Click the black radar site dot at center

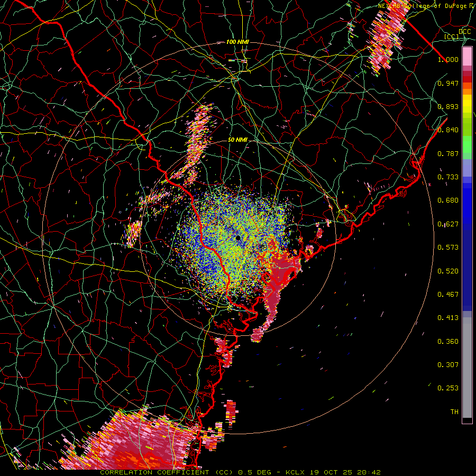tap(238, 238)
